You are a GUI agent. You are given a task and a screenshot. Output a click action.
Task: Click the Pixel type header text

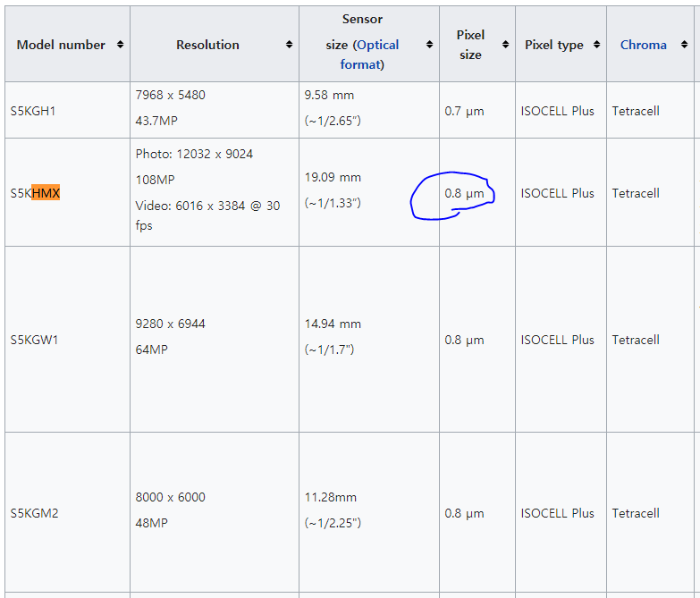[554, 45]
